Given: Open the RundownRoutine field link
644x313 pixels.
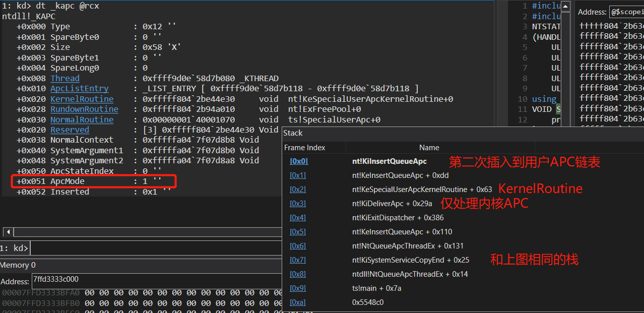Looking at the screenshot, I should (84, 109).
